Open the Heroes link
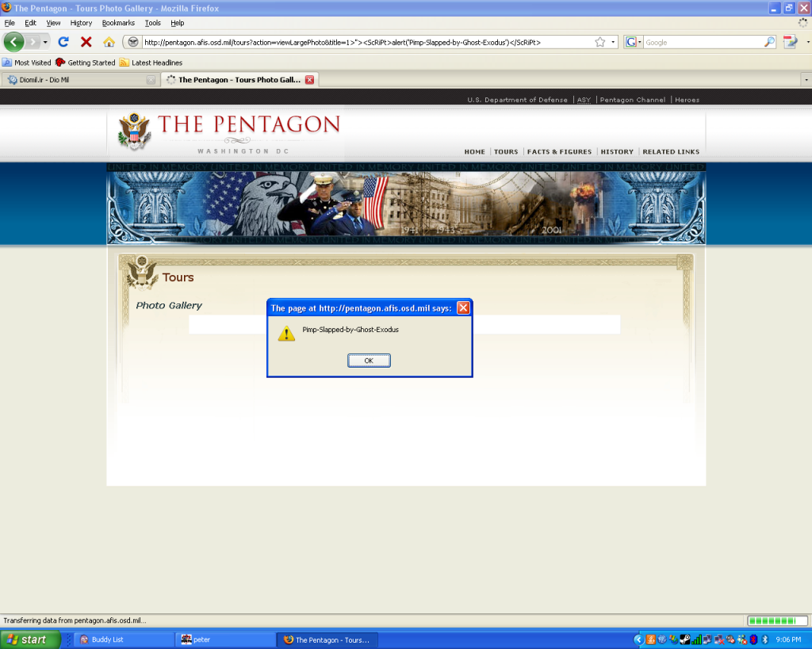This screenshot has height=649, width=812. 687,100
